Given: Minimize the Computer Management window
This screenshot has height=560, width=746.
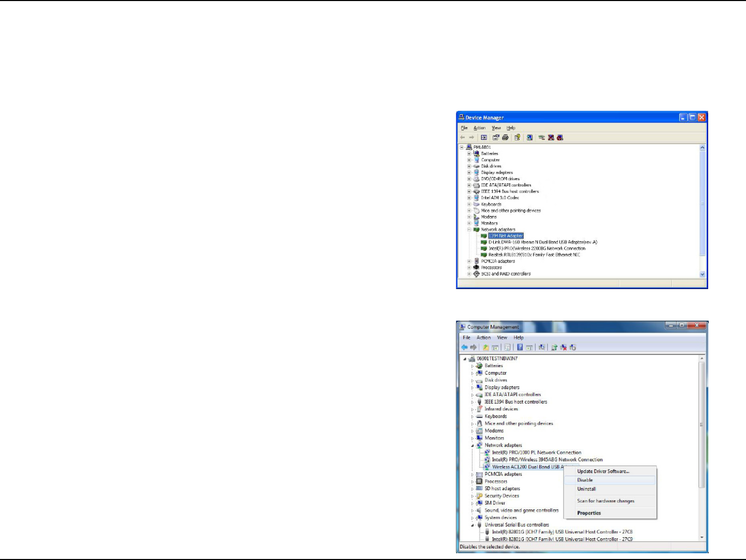Looking at the screenshot, I should (x=672, y=326).
